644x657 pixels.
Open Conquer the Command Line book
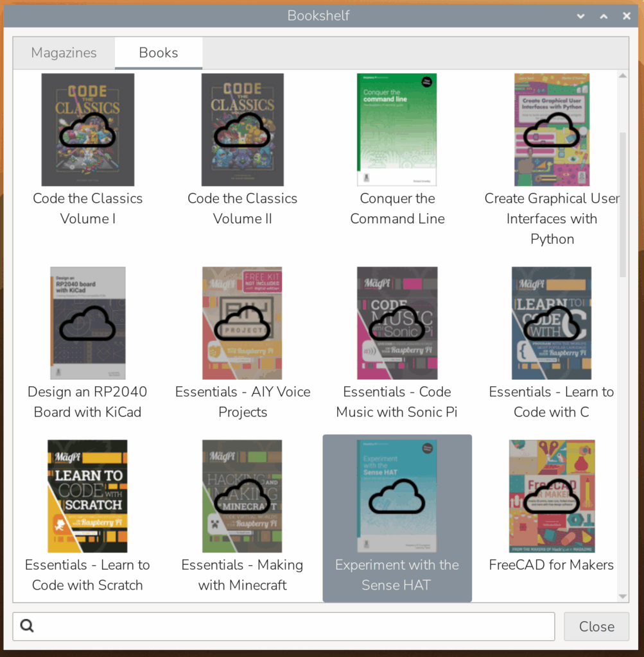pos(397,130)
